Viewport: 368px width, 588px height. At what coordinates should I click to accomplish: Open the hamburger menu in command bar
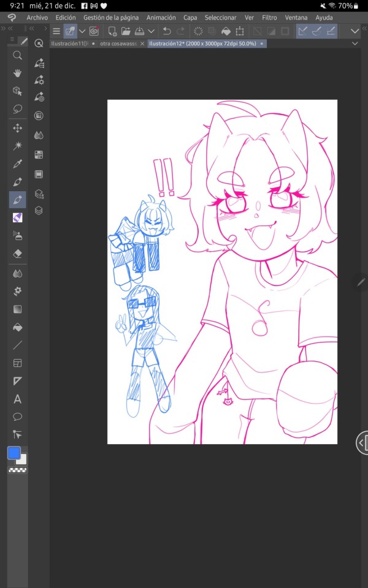(56, 31)
